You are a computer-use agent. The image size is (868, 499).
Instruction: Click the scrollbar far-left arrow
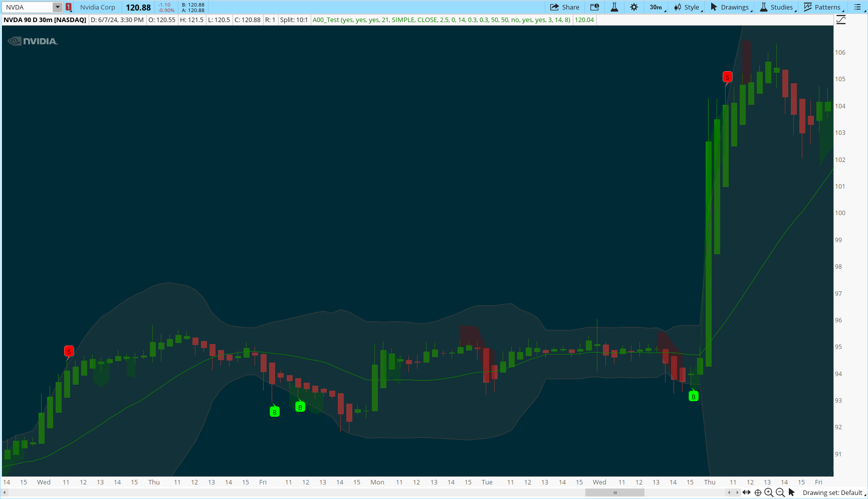(5, 492)
